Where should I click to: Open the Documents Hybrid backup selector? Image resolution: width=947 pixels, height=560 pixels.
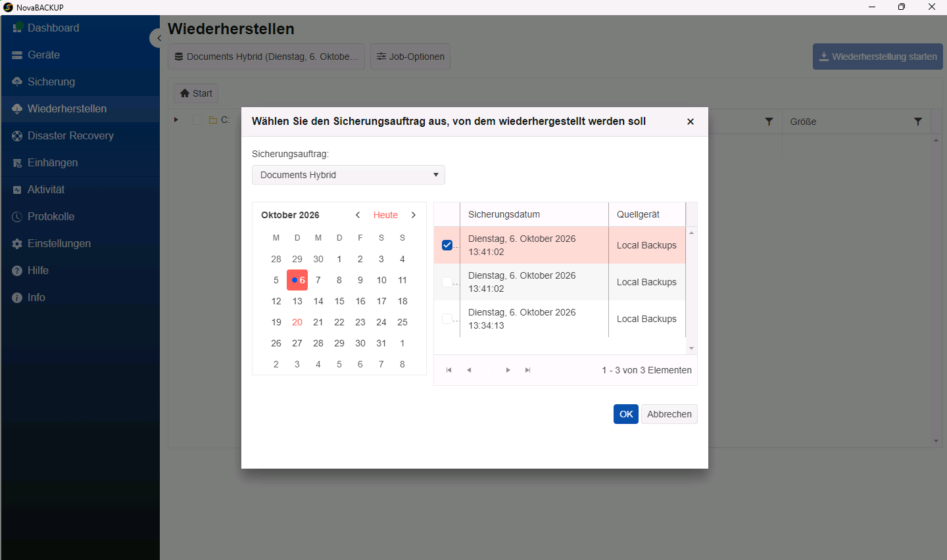[x=266, y=57]
